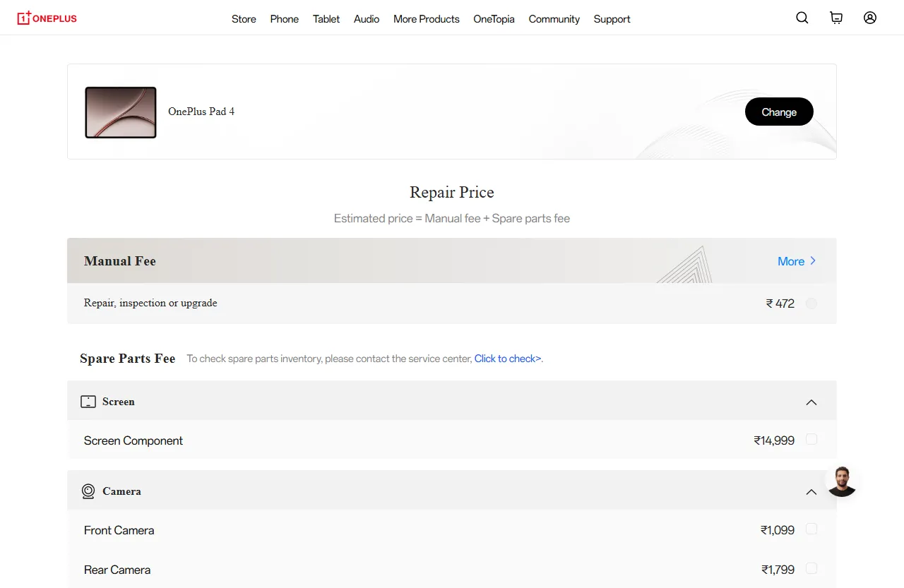The width and height of the screenshot is (904, 588).
Task: Click the Repair, inspection or upgrade label
Action: pos(150,303)
